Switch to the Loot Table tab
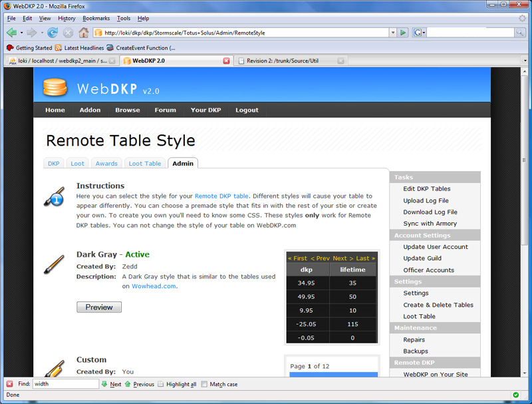Image resolution: width=532 pixels, height=404 pixels. [144, 163]
